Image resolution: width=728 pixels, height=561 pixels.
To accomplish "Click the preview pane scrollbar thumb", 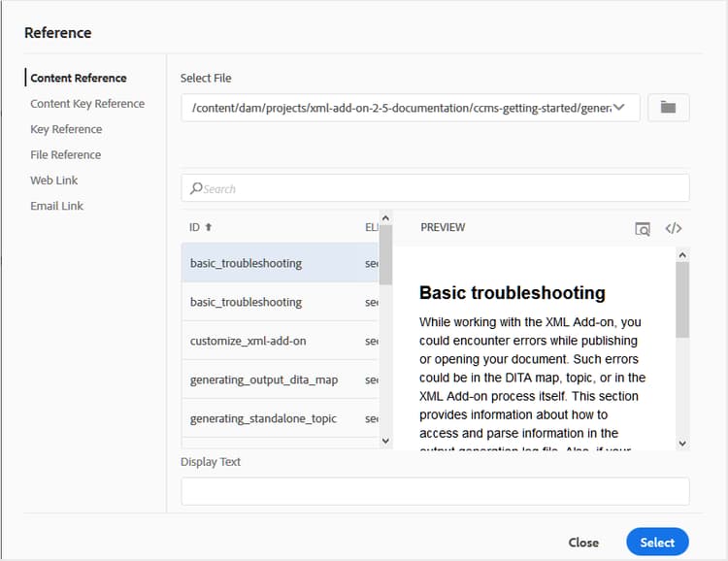I will point(682,299).
